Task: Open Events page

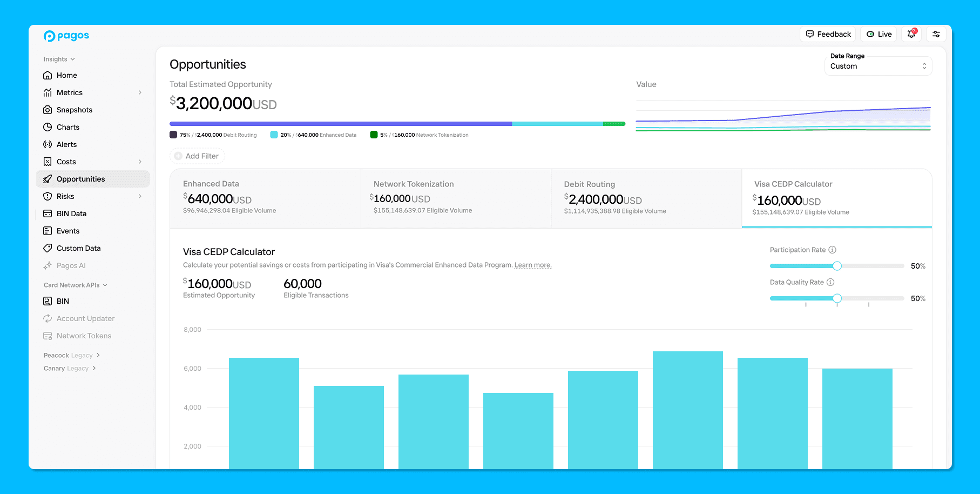Action: 93,231
